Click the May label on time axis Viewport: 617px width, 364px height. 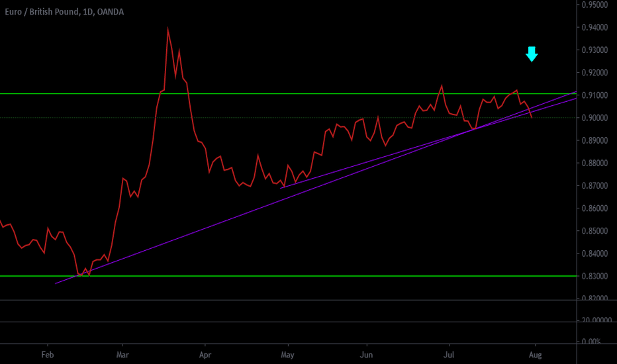pos(287,355)
